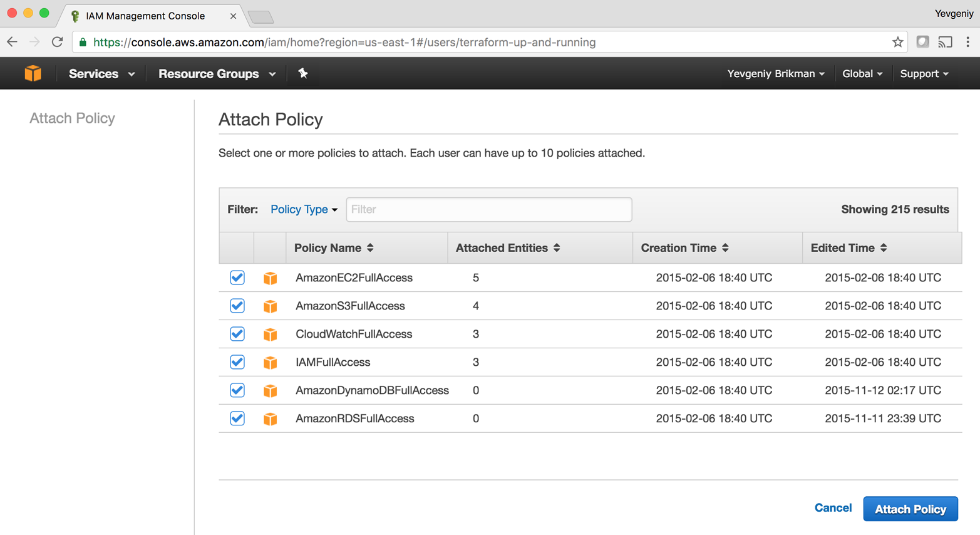The width and height of the screenshot is (980, 535).
Task: Click the padlock icon in the address bar
Action: (x=84, y=43)
